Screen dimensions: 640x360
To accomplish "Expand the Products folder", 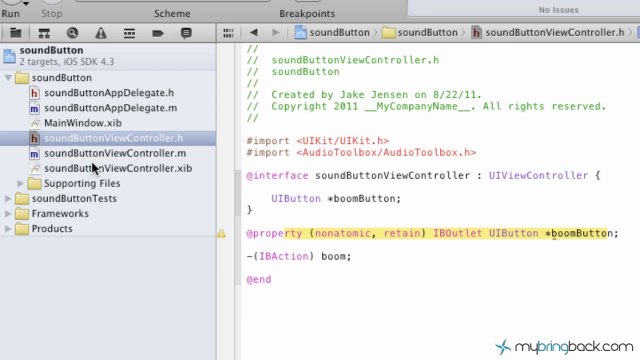I will coord(8,229).
